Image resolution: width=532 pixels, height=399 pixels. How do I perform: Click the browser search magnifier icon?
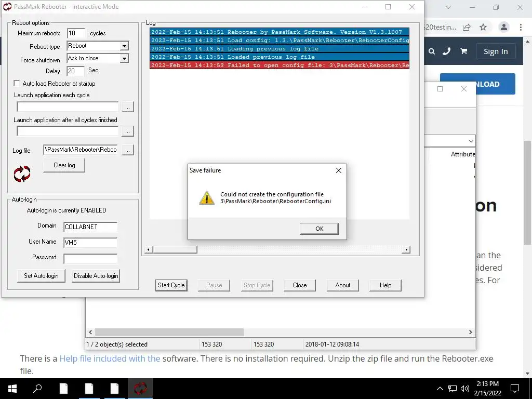(x=432, y=51)
